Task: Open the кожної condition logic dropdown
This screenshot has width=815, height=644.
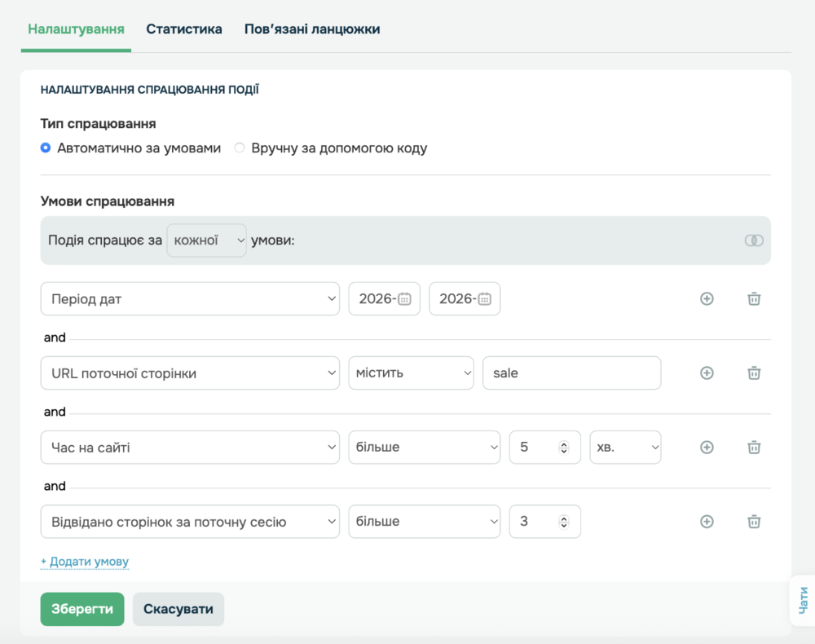Action: pyautogui.click(x=206, y=240)
